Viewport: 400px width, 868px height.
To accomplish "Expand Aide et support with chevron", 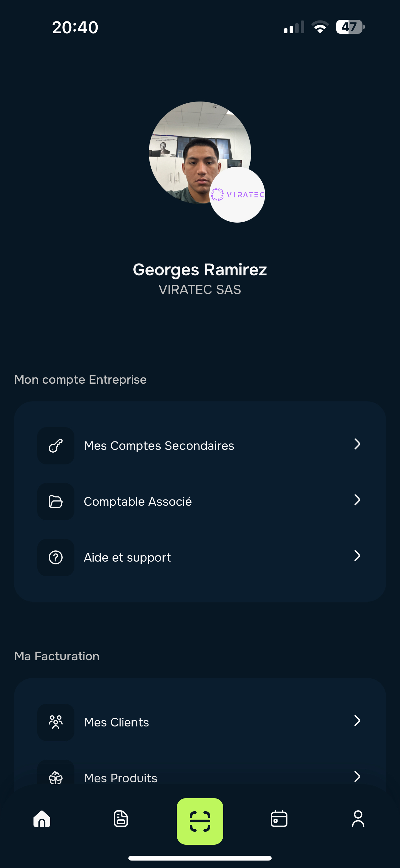I will [357, 556].
